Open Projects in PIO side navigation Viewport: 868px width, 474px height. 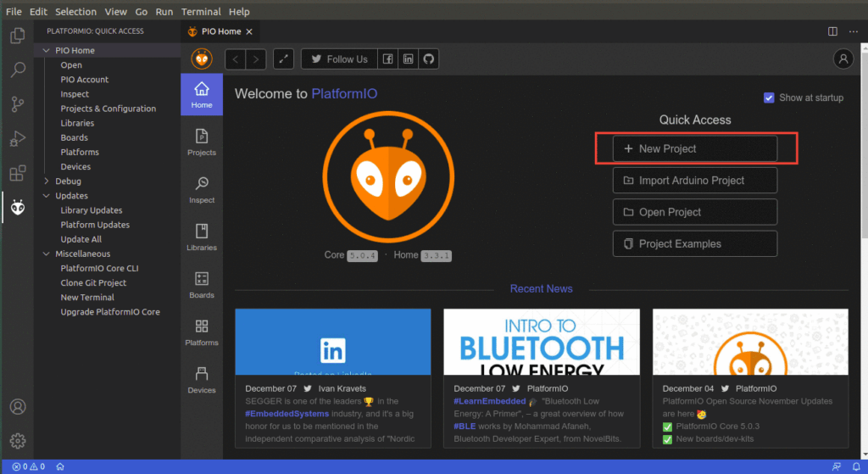[x=202, y=142]
